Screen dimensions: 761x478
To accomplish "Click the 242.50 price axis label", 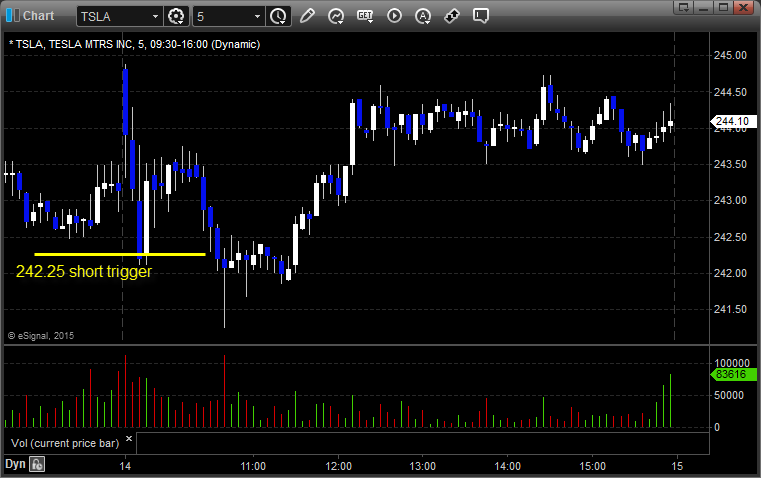I will (x=730, y=237).
